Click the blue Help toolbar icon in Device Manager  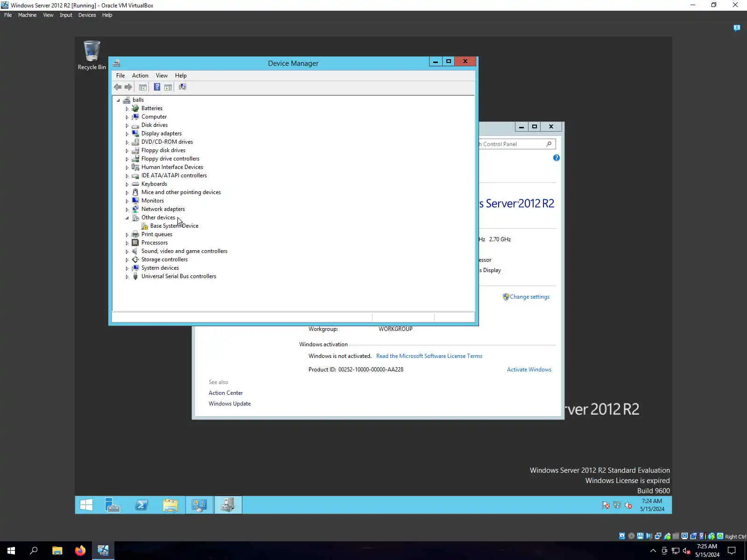click(x=157, y=87)
